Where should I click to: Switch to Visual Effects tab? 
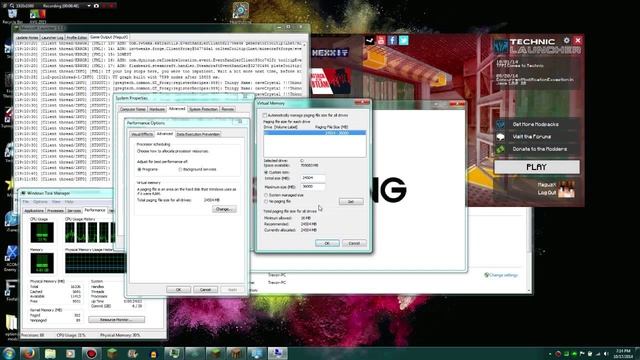pyautogui.click(x=142, y=134)
